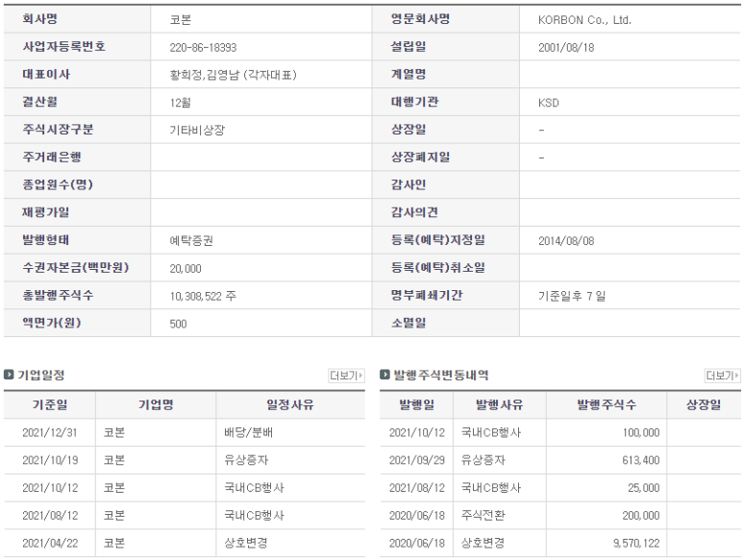This screenshot has height=560, width=743.
Task: Click the 배당/분배 schedule reason
Action: [x=248, y=432]
